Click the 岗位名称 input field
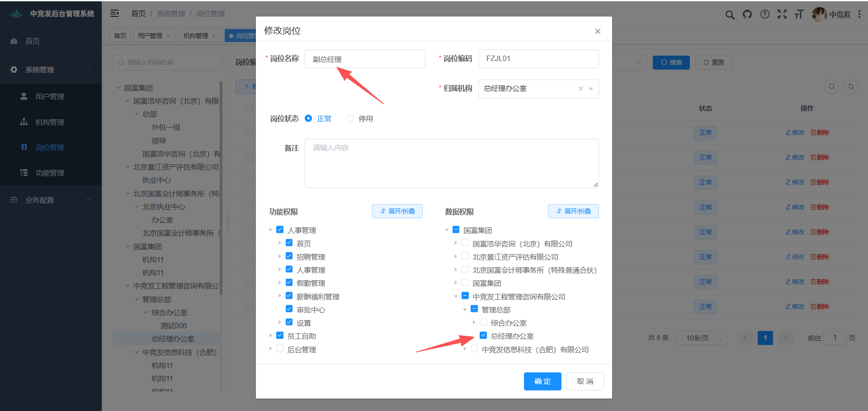 click(x=365, y=59)
